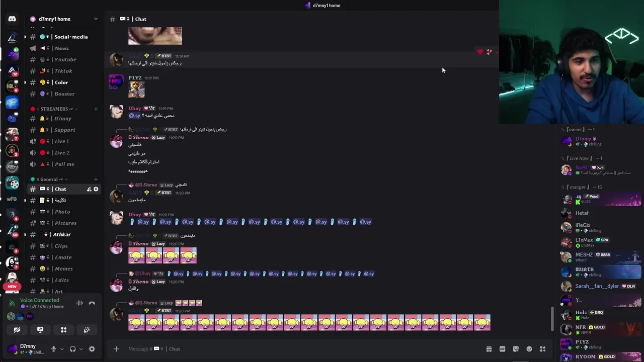The width and height of the screenshot is (644, 362).
Task: Create channel in STREAMERS category
Action: [x=96, y=109]
